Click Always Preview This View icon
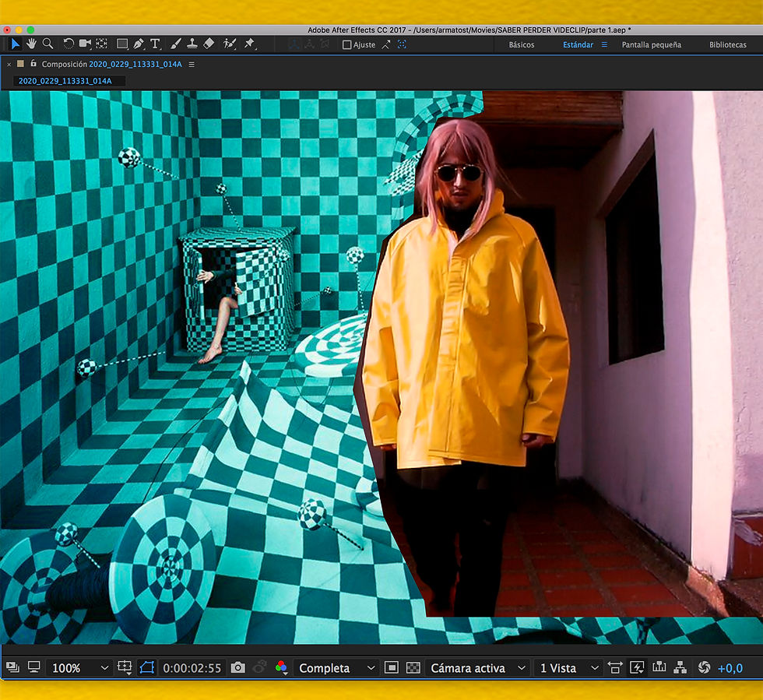 (12, 667)
